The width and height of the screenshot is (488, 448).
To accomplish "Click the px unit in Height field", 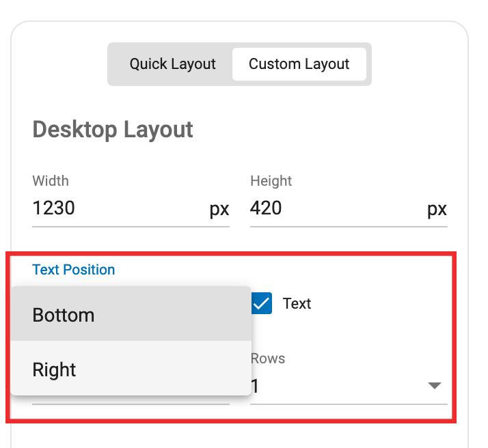I will point(437,209).
